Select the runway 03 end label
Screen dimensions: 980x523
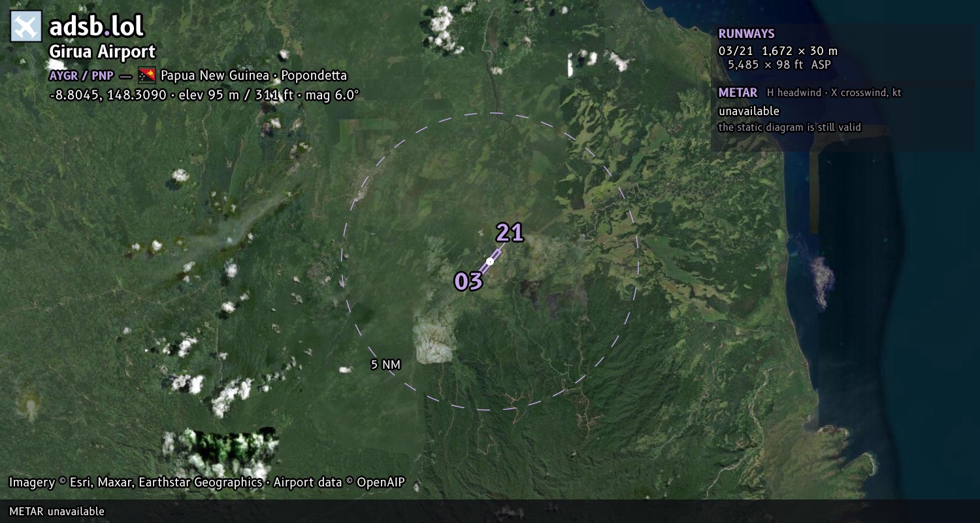click(x=468, y=282)
